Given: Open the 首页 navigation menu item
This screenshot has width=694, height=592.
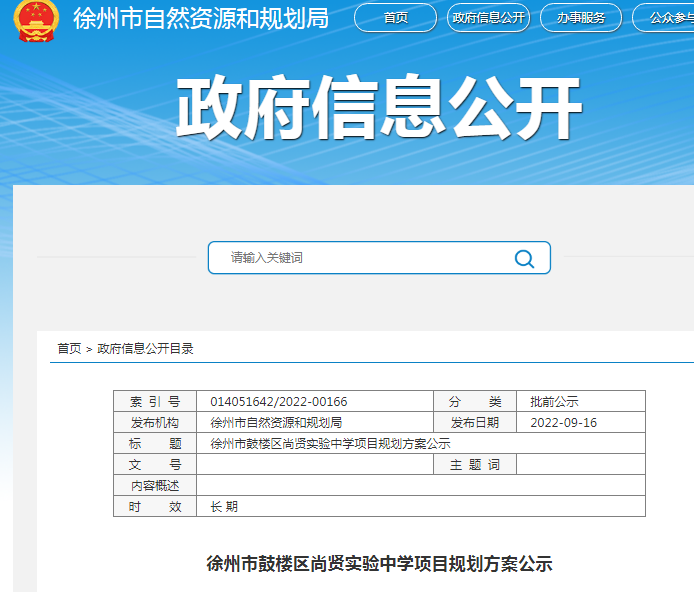Looking at the screenshot, I should click(x=396, y=18).
